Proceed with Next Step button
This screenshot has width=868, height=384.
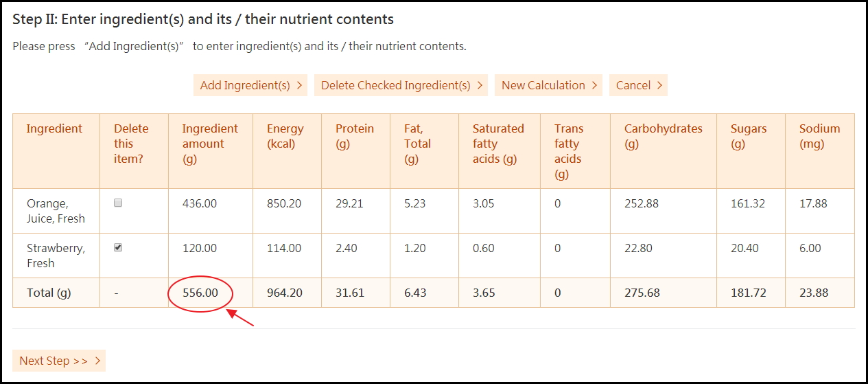59,361
